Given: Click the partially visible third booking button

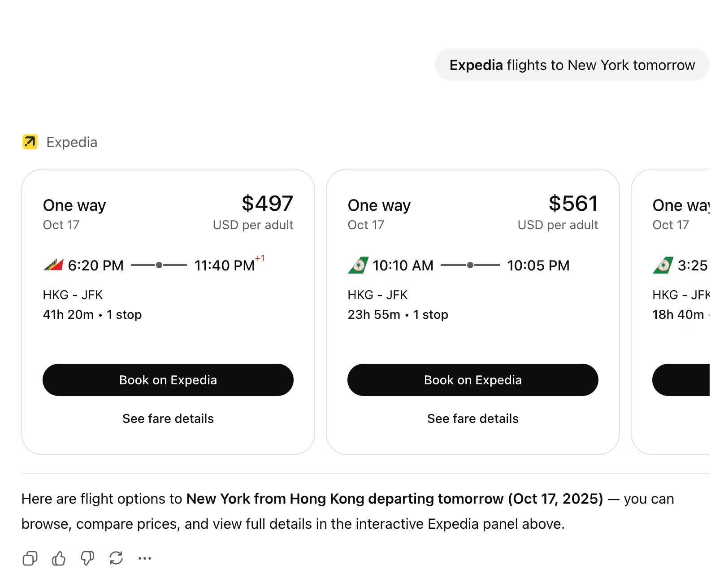Looking at the screenshot, I should coord(681,380).
